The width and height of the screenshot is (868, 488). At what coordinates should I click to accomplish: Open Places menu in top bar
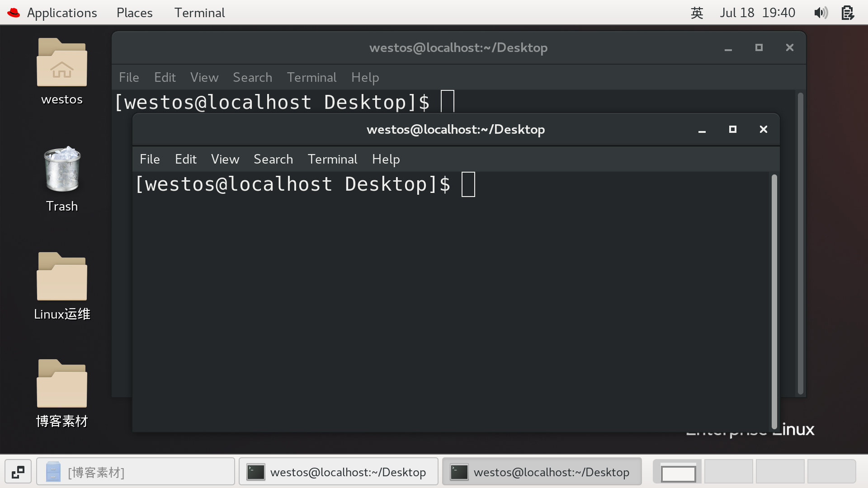click(135, 13)
